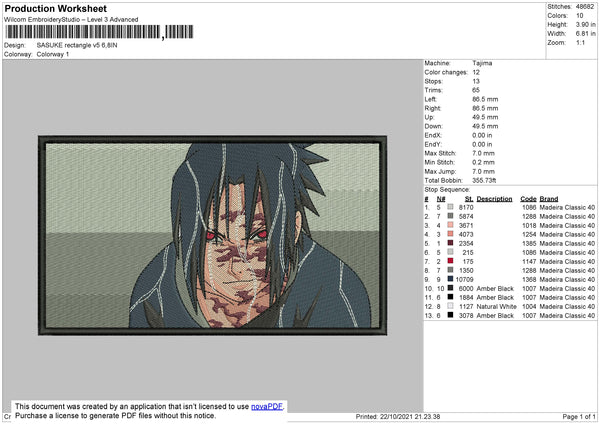The height and width of the screenshot is (424, 600).
Task: Click thread code 1147 in the table
Action: (529, 261)
